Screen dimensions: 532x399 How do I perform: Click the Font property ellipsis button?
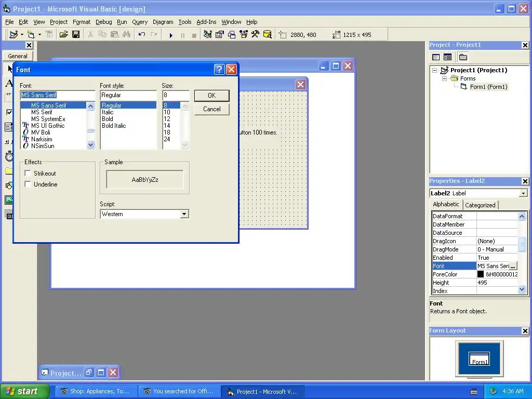pos(513,266)
